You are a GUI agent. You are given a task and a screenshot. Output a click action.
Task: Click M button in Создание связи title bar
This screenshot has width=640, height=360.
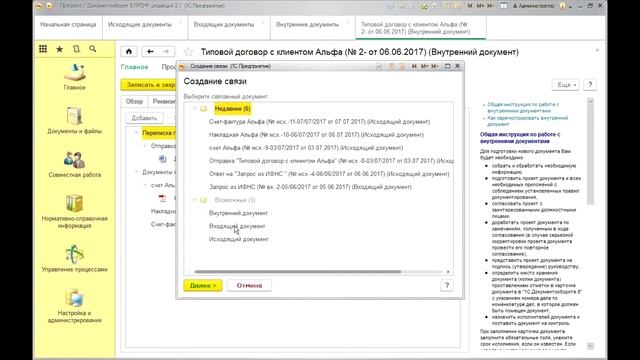point(414,66)
